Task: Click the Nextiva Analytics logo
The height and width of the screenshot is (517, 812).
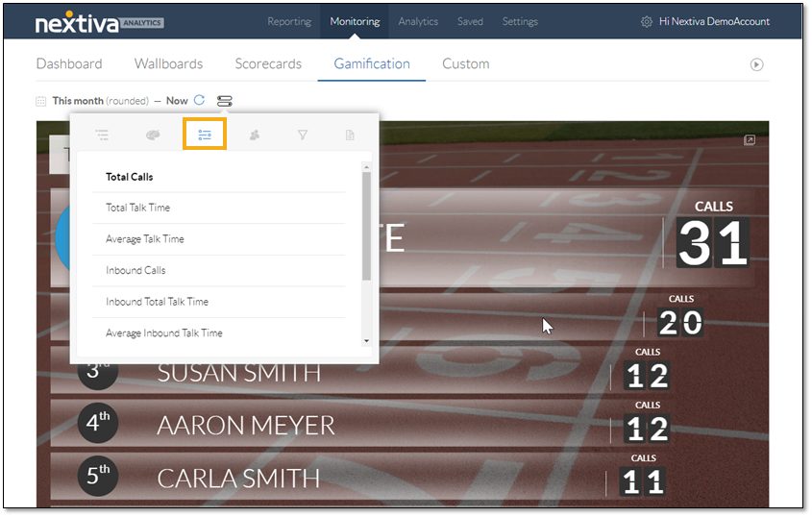Action: click(x=99, y=23)
